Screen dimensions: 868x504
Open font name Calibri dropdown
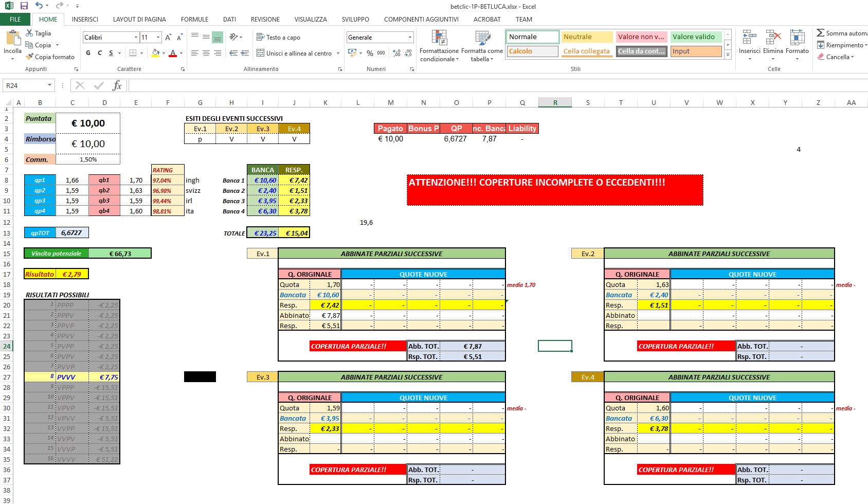coord(136,37)
